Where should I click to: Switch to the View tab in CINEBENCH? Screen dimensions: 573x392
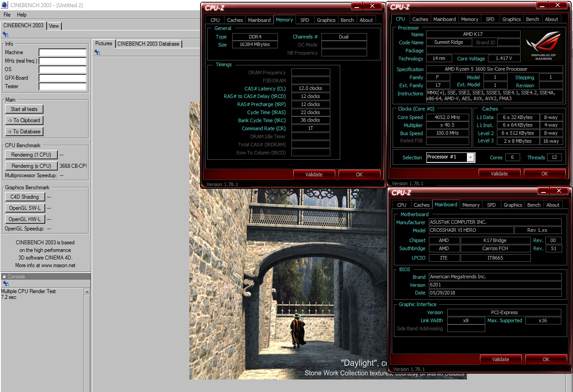[x=54, y=26]
